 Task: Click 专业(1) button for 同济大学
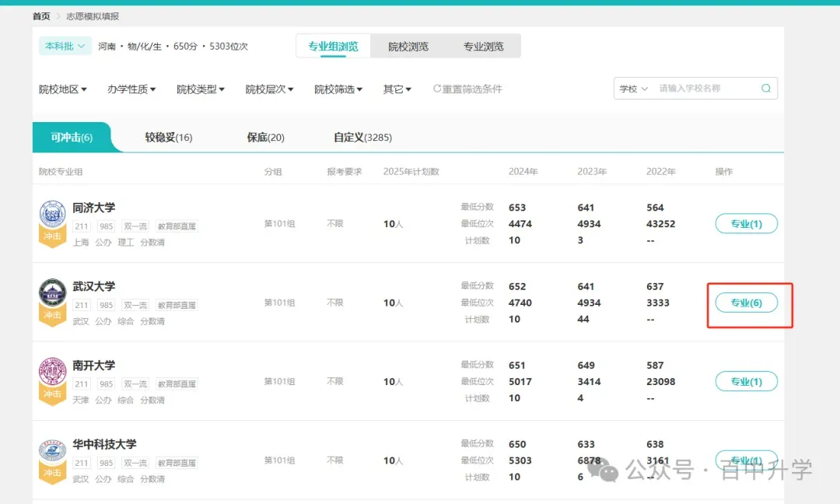click(x=746, y=224)
